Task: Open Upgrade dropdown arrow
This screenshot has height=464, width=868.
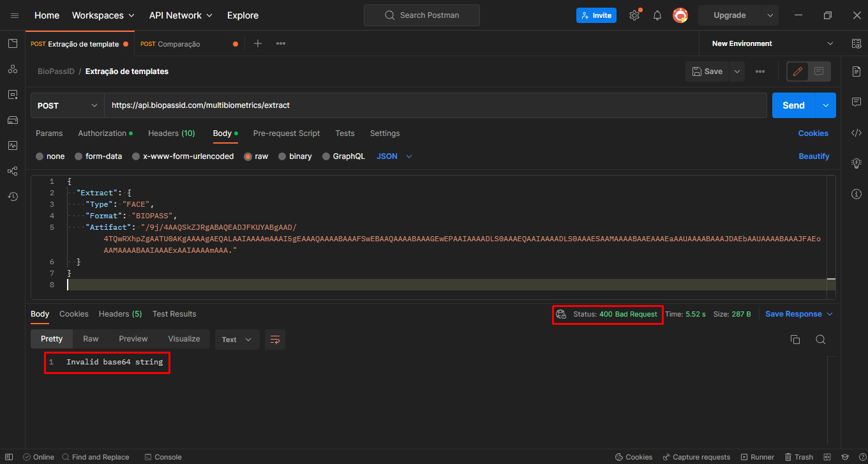Action: 770,15
